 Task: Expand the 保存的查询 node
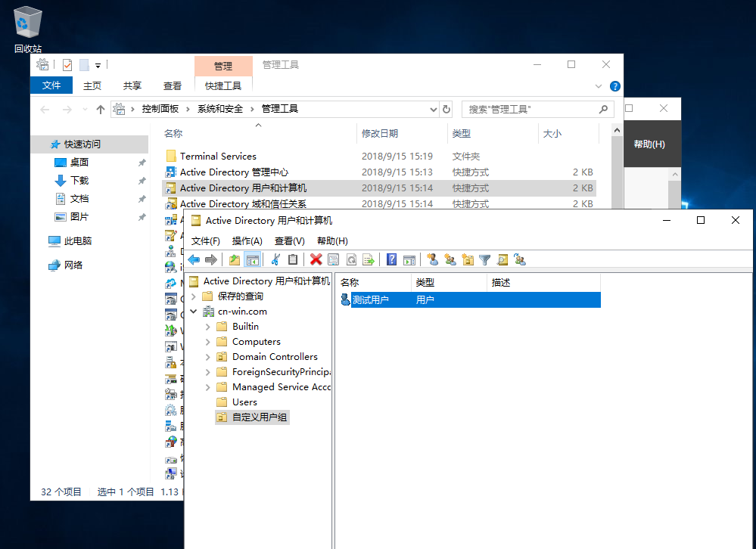click(194, 296)
